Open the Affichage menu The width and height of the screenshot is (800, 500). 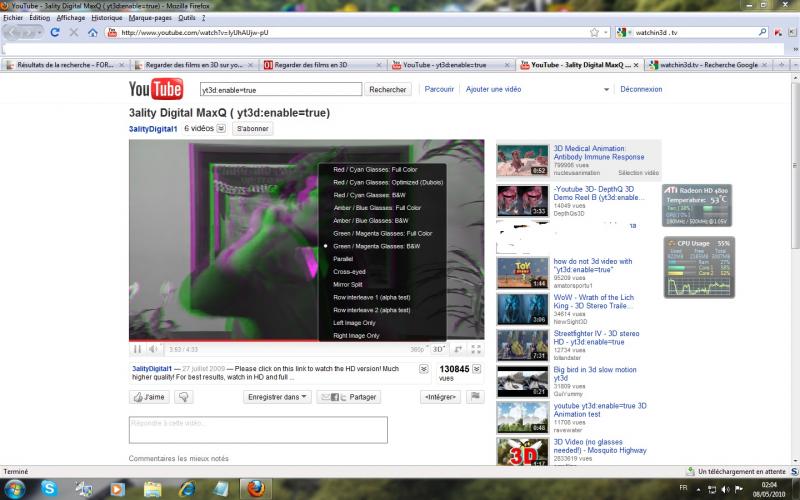point(71,18)
